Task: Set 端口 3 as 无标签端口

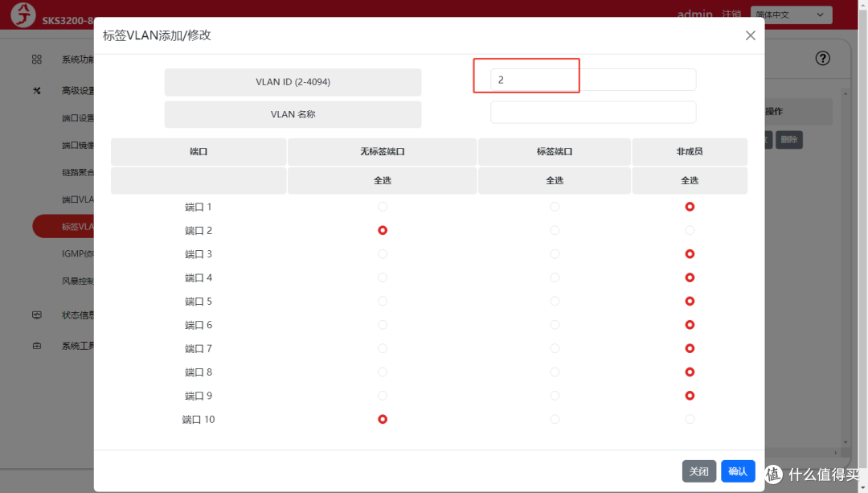Action: pos(383,254)
